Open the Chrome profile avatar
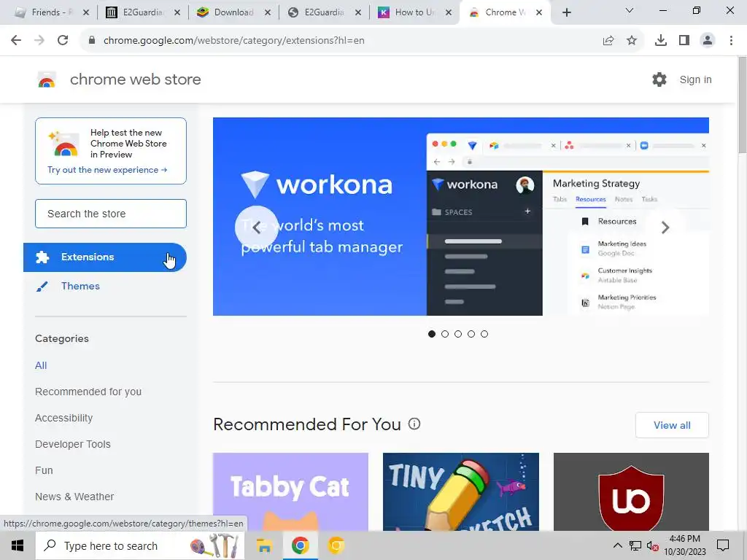The height and width of the screenshot is (560, 747). pos(708,41)
